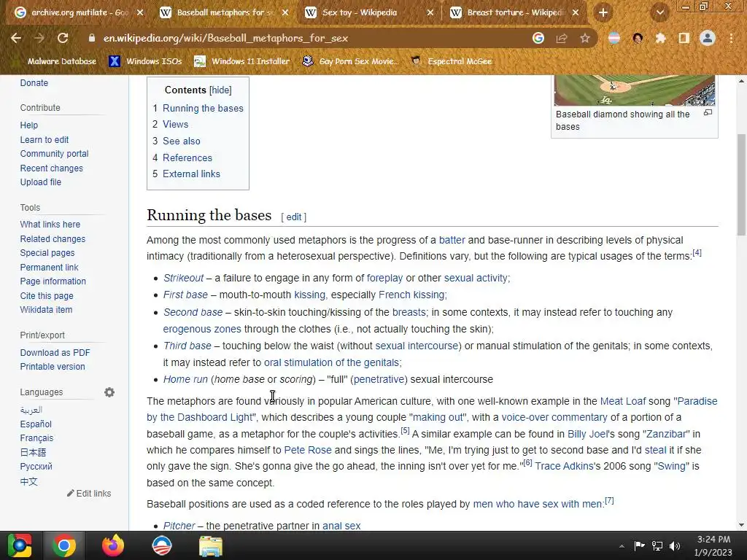747x560 pixels.
Task: Hide the Contents table
Action: 220,90
